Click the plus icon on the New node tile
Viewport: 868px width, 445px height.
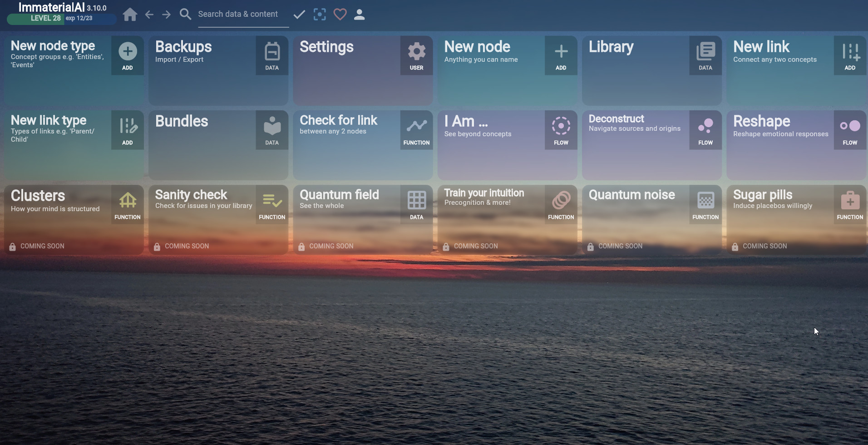[560, 51]
